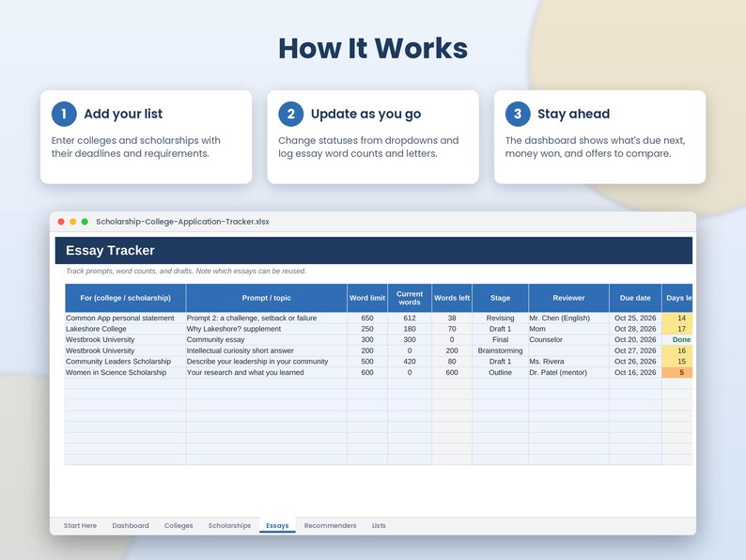Open the Recommenders sheet tab
746x560 pixels.
330,525
